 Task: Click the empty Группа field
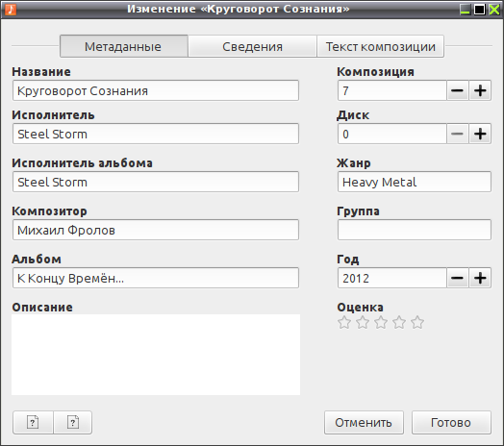pos(415,230)
